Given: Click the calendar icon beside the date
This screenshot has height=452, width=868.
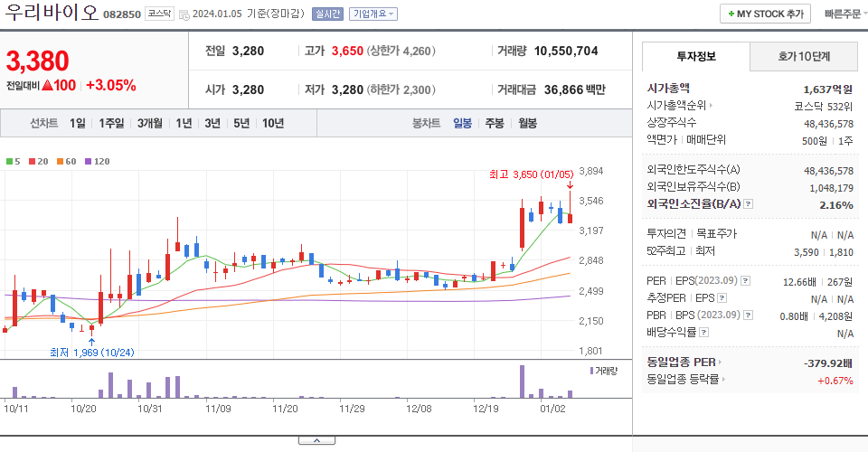Looking at the screenshot, I should click(184, 15).
